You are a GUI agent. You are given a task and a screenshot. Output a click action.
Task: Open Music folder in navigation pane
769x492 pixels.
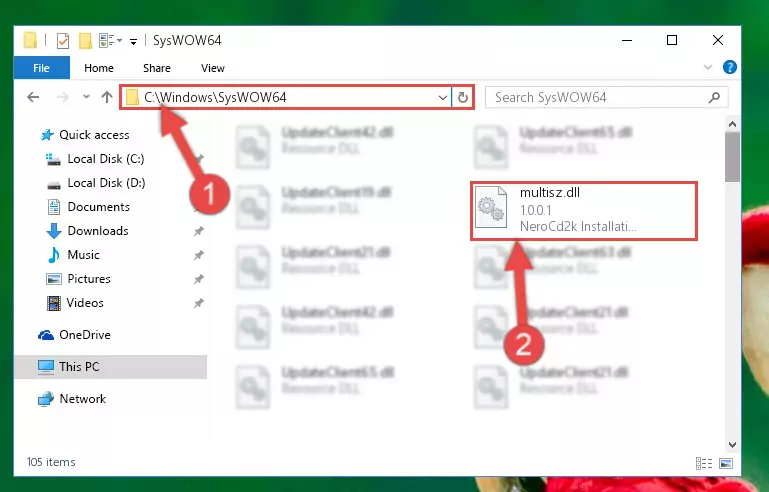(74, 255)
